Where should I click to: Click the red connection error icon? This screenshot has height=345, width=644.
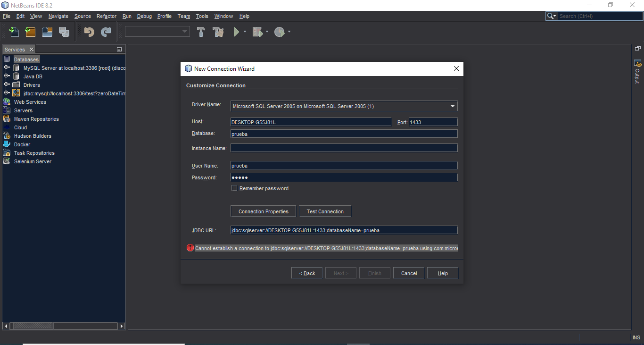click(190, 248)
